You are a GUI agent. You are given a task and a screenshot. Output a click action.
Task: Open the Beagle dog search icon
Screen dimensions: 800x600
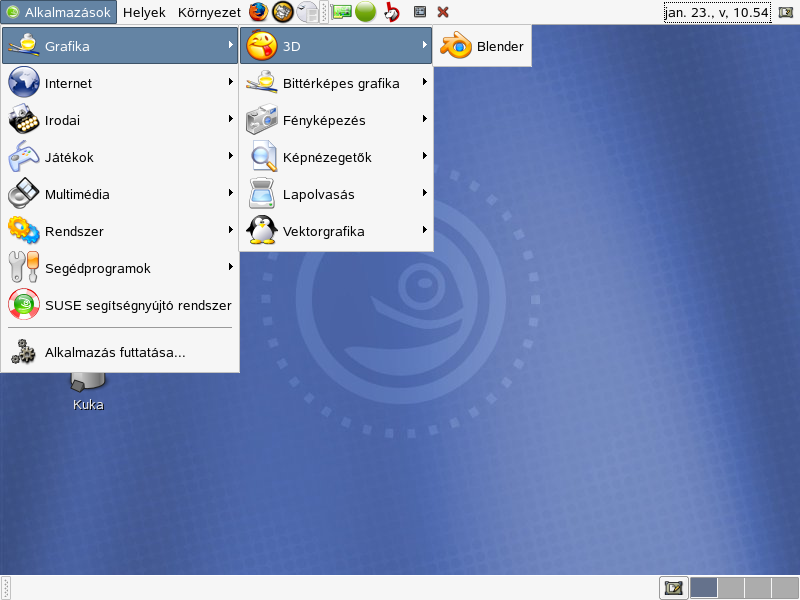pyautogui.click(x=391, y=12)
